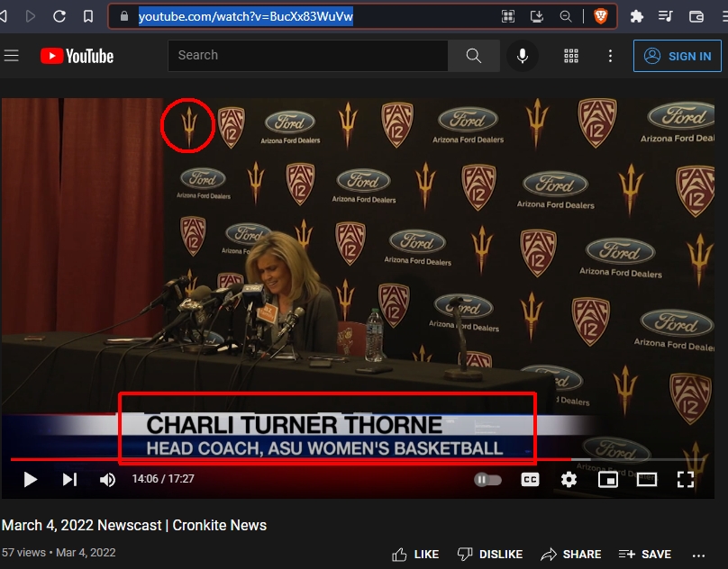Open video settings gear
Viewport: 728px width, 569px height.
point(569,480)
